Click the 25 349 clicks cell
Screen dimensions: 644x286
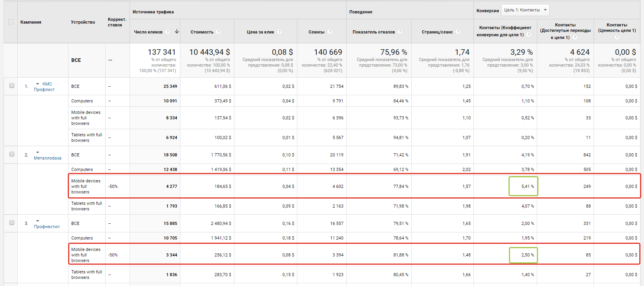pos(170,86)
